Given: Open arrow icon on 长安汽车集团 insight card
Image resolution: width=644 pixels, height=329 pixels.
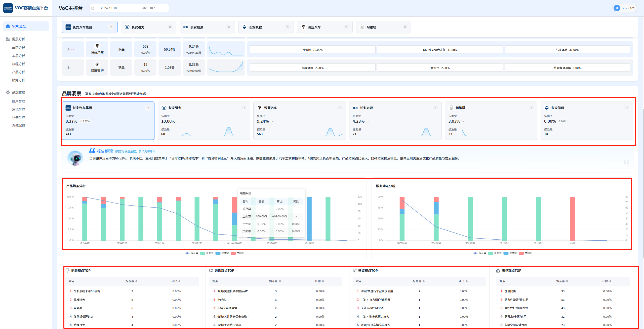Looking at the screenshot, I should pyautogui.click(x=148, y=108).
